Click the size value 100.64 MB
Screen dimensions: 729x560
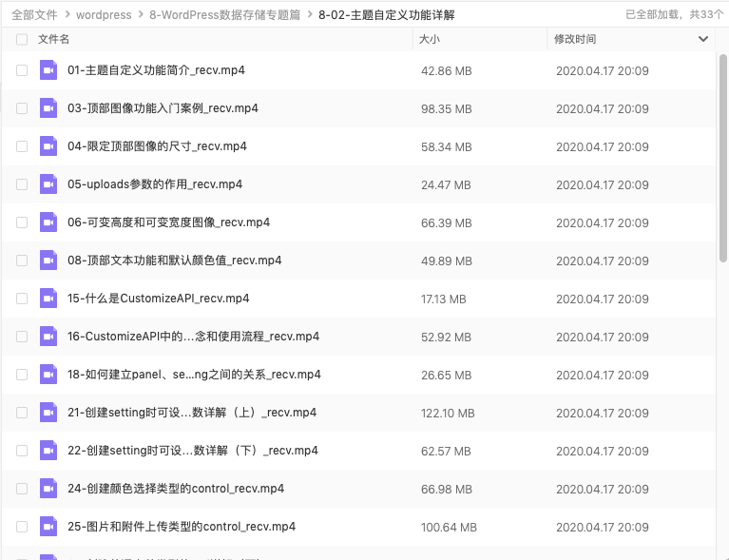(x=449, y=528)
